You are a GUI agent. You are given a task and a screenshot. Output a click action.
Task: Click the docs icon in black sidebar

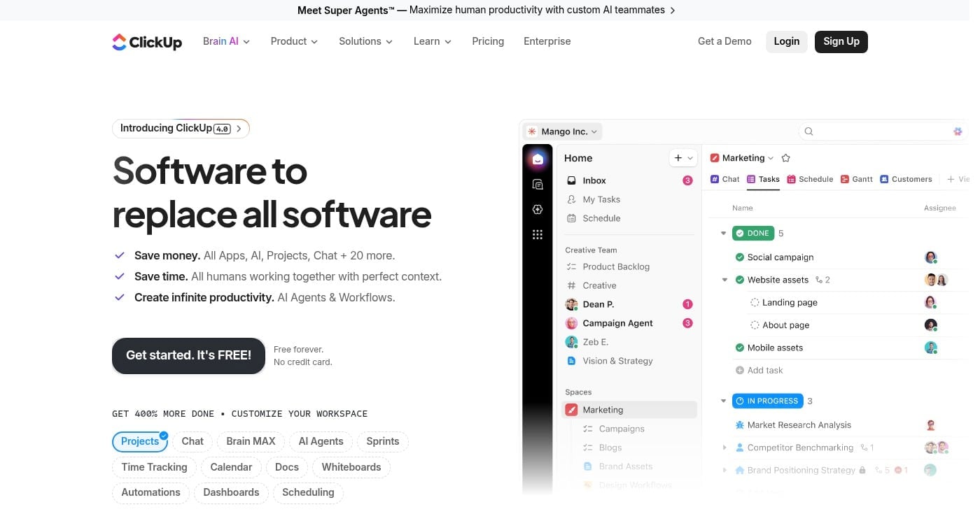click(538, 185)
